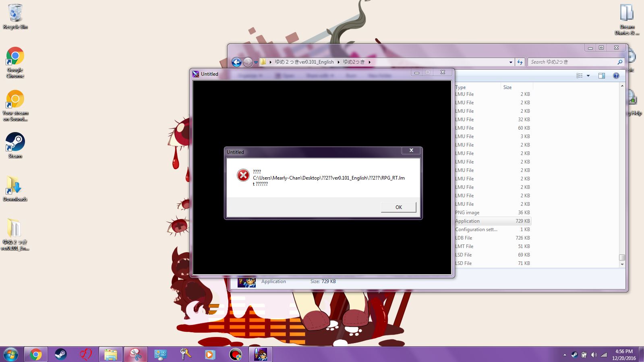Toggle the preview pane button
The width and height of the screenshot is (644, 362).
(602, 76)
